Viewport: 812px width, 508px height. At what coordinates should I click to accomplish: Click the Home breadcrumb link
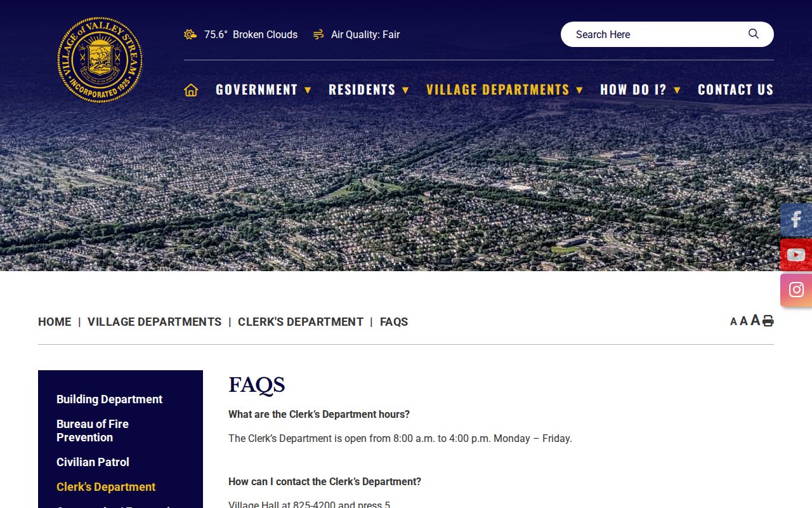[x=55, y=322]
